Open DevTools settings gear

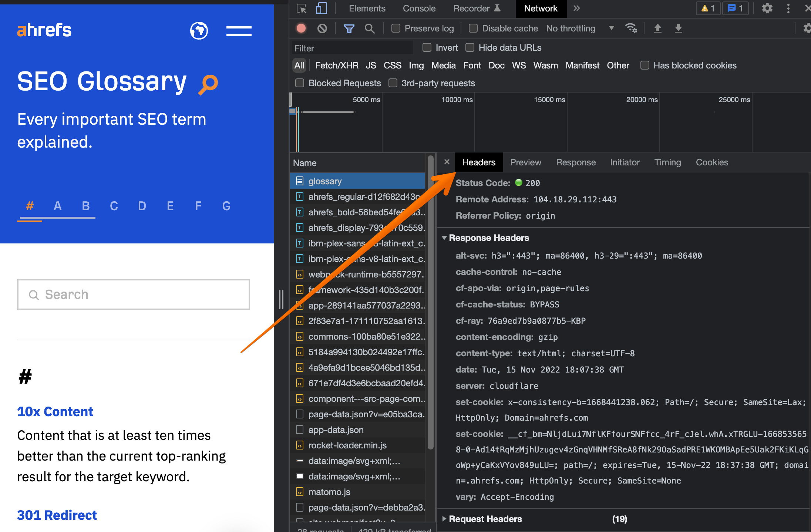pyautogui.click(x=767, y=9)
